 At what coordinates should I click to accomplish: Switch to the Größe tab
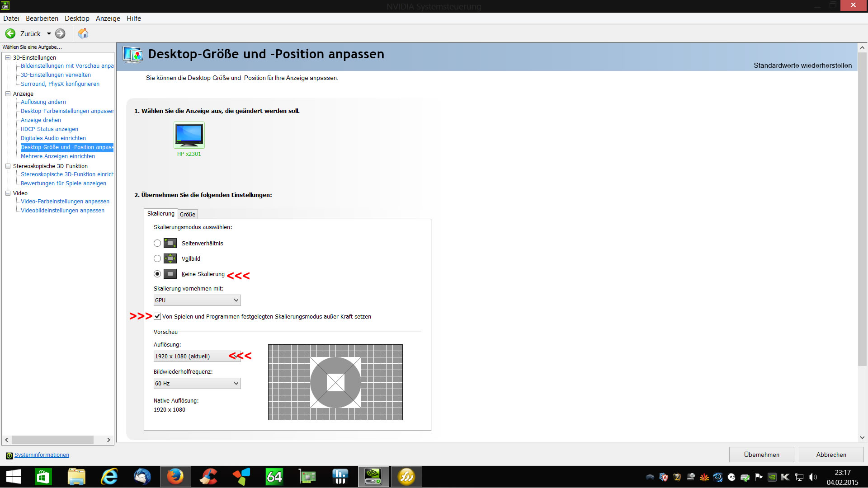(188, 214)
